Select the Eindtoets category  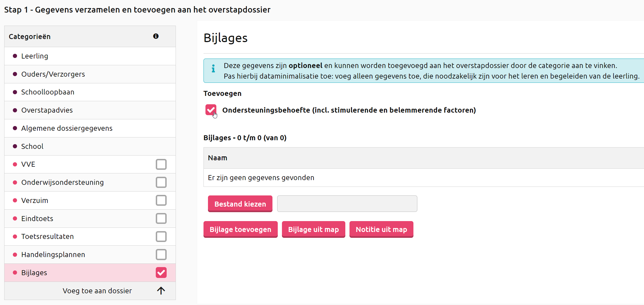[x=161, y=219]
